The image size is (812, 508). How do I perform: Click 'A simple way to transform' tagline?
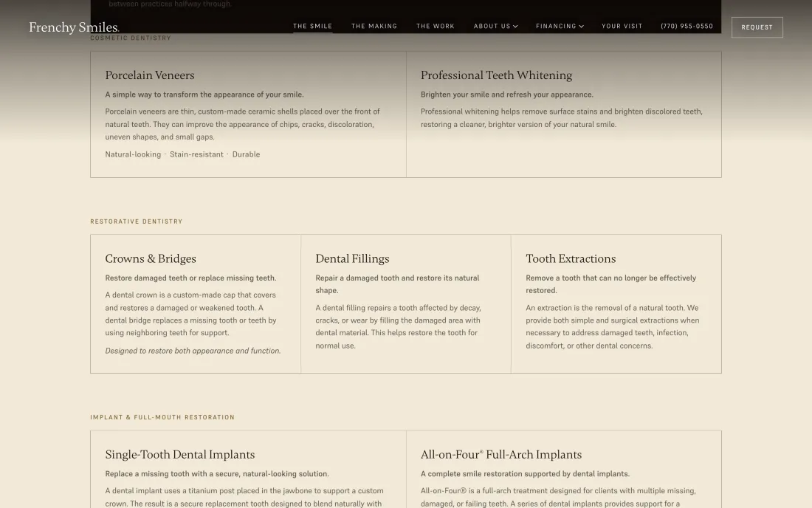point(204,95)
